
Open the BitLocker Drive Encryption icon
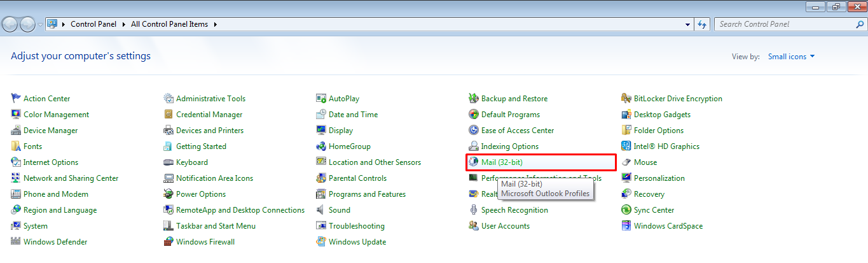pyautogui.click(x=626, y=99)
